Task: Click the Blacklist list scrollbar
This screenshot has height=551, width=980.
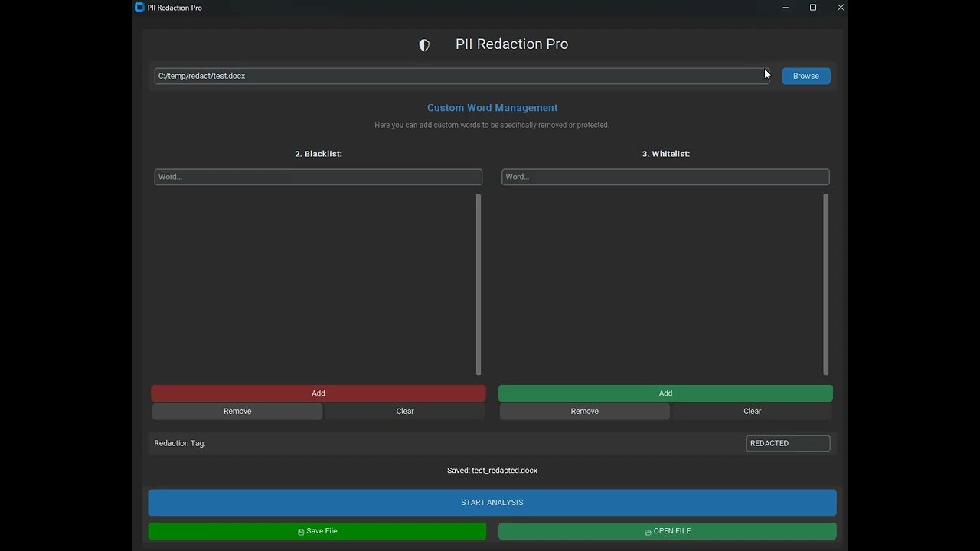Action: [479, 285]
